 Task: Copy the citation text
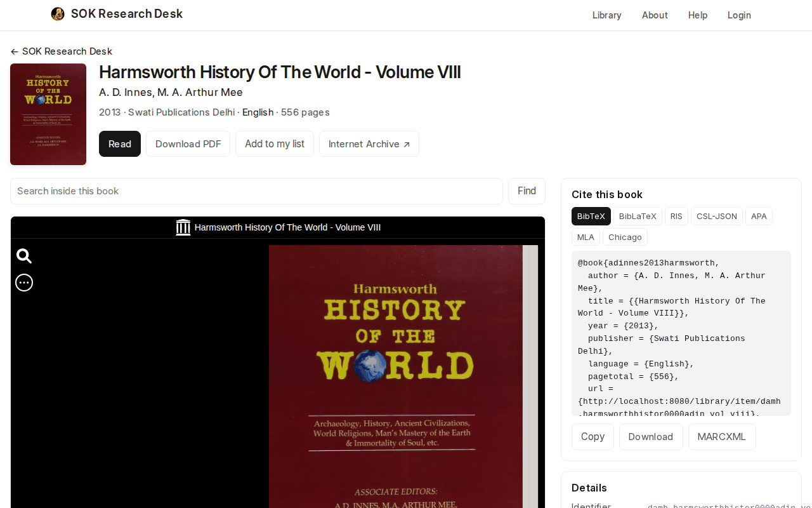click(x=593, y=437)
